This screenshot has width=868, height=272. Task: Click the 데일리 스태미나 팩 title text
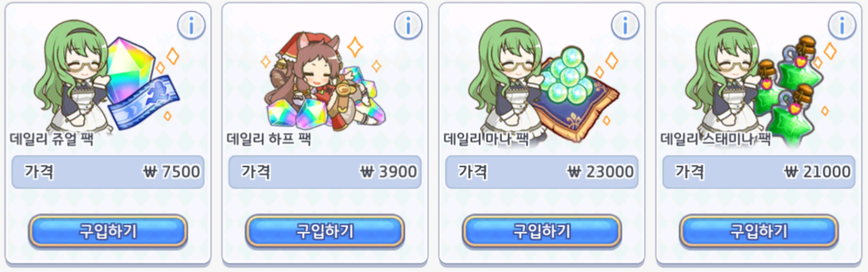[715, 139]
